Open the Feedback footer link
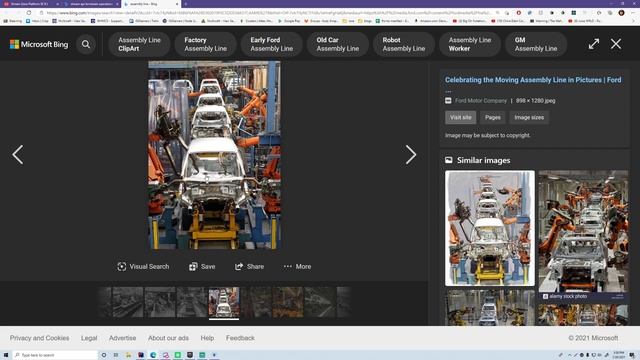Screen dimensions: 640x360 pyautogui.click(x=240, y=338)
